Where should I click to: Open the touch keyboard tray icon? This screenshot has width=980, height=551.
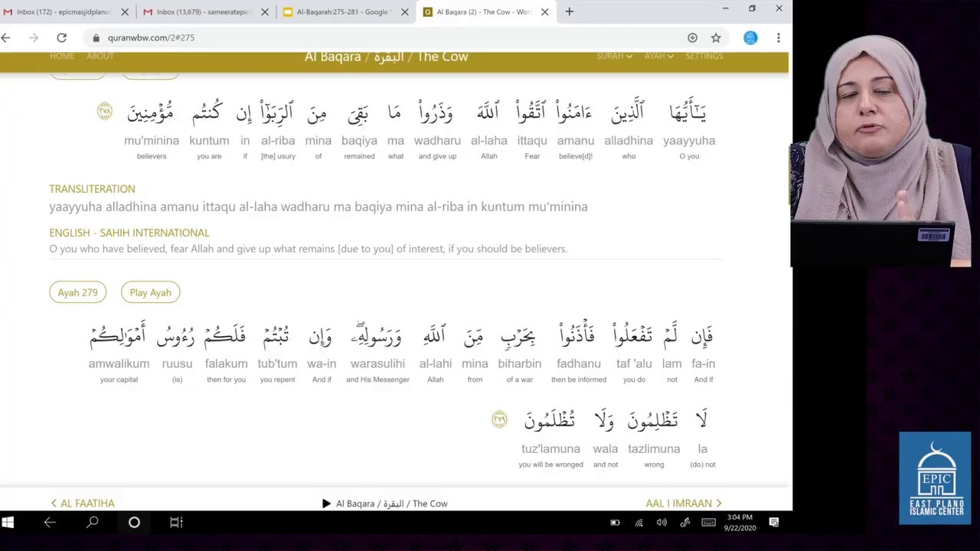[x=709, y=523]
